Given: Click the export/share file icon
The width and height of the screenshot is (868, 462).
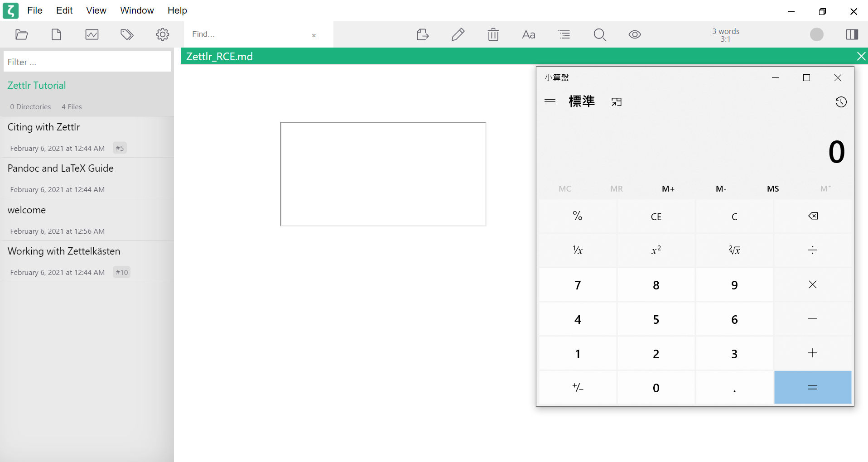Looking at the screenshot, I should [423, 34].
